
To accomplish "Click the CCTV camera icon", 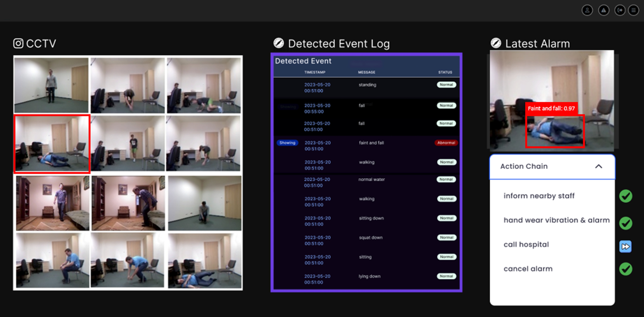I will point(18,43).
